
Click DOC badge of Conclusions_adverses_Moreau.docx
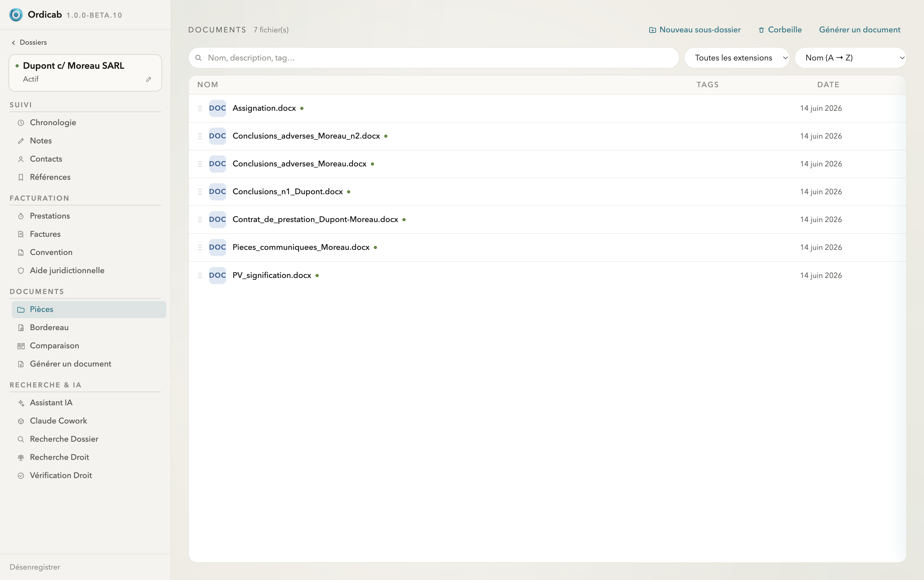[217, 164]
